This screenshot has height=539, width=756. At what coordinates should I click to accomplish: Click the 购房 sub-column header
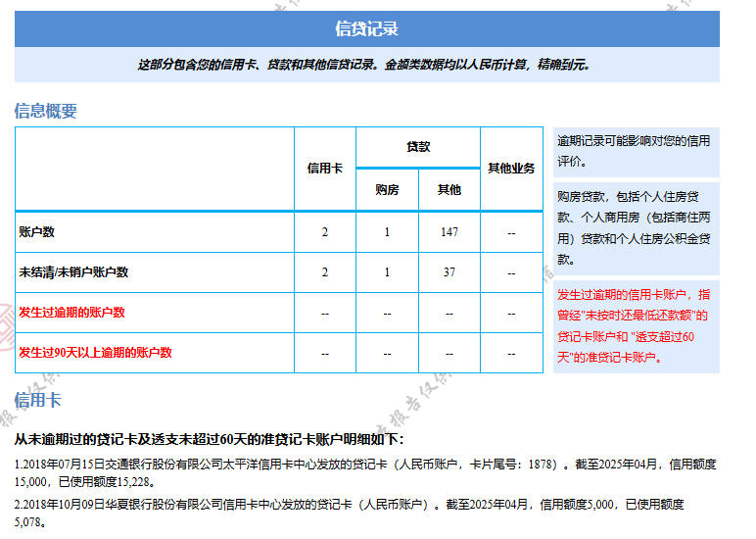pyautogui.click(x=387, y=190)
